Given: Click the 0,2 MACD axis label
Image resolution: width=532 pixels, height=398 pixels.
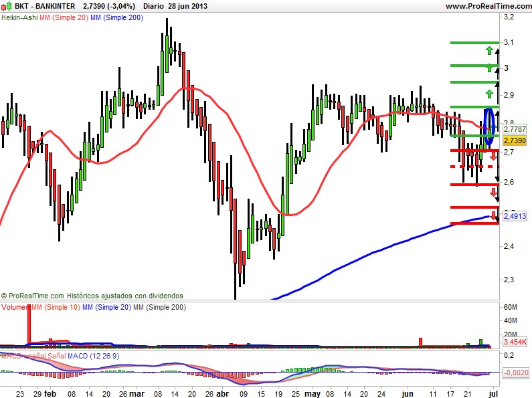Looking at the screenshot, I should coord(509,355).
